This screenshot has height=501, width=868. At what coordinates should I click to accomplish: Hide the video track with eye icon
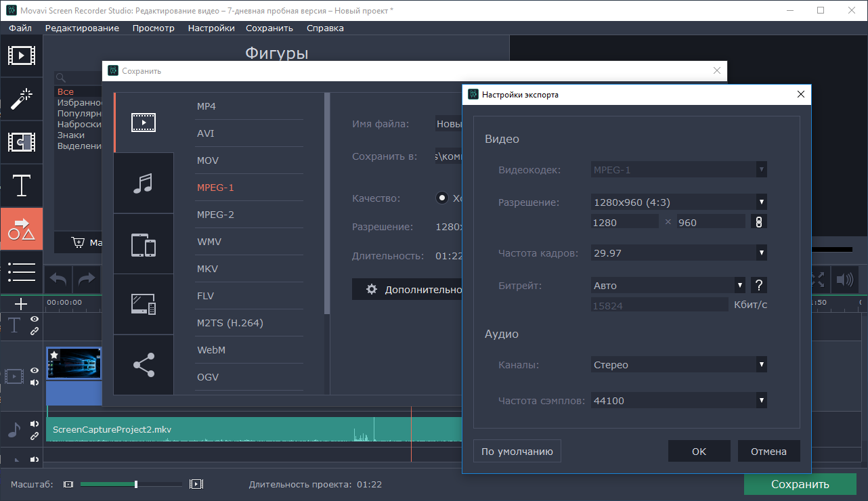(35, 370)
